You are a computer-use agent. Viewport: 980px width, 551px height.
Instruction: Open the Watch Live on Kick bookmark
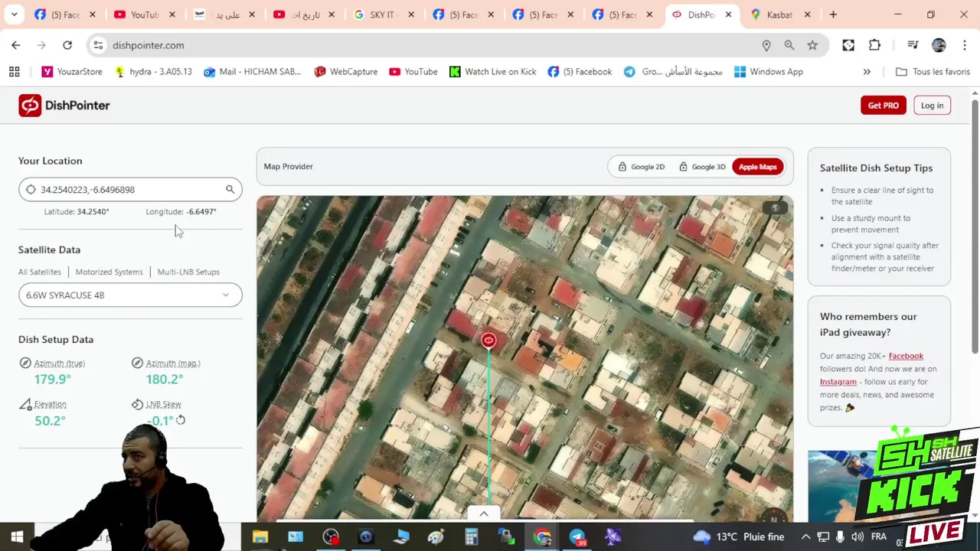coord(492,71)
